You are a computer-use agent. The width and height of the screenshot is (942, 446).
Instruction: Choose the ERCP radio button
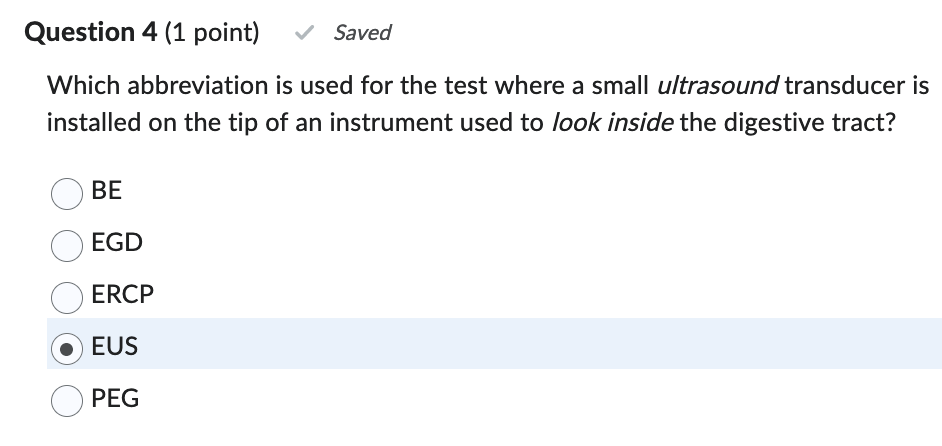(x=67, y=296)
